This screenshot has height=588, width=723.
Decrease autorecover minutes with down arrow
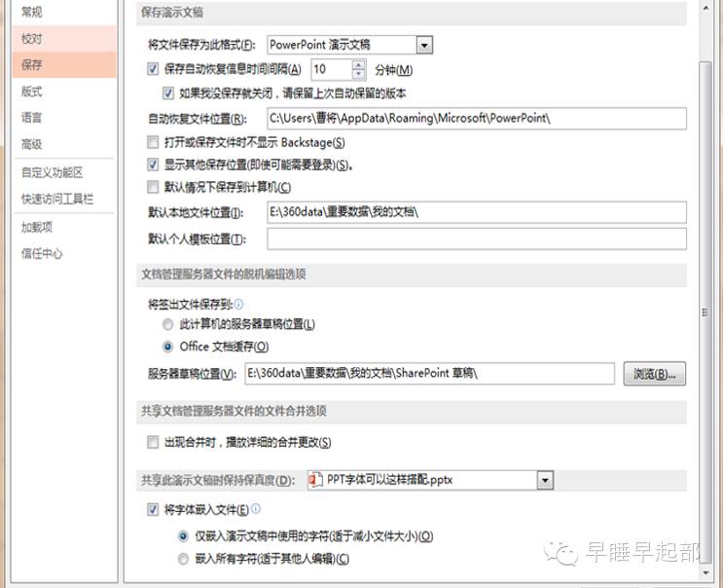coord(358,75)
